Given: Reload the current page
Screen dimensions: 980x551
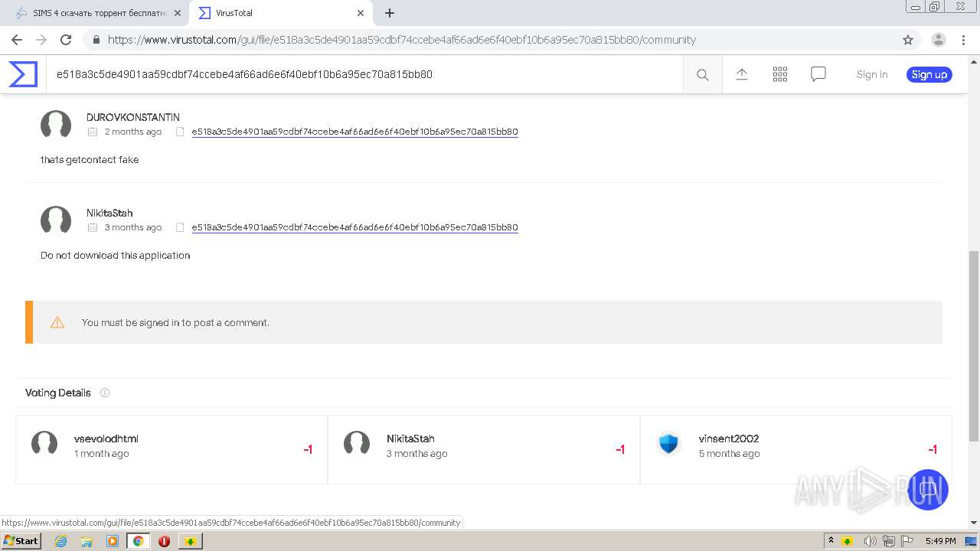Looking at the screenshot, I should 66,40.
